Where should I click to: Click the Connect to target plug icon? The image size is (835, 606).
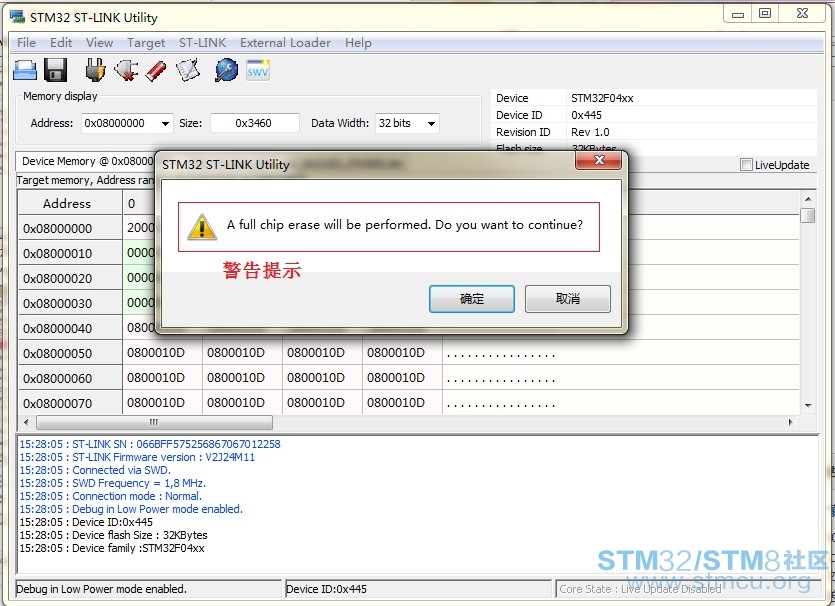95,70
